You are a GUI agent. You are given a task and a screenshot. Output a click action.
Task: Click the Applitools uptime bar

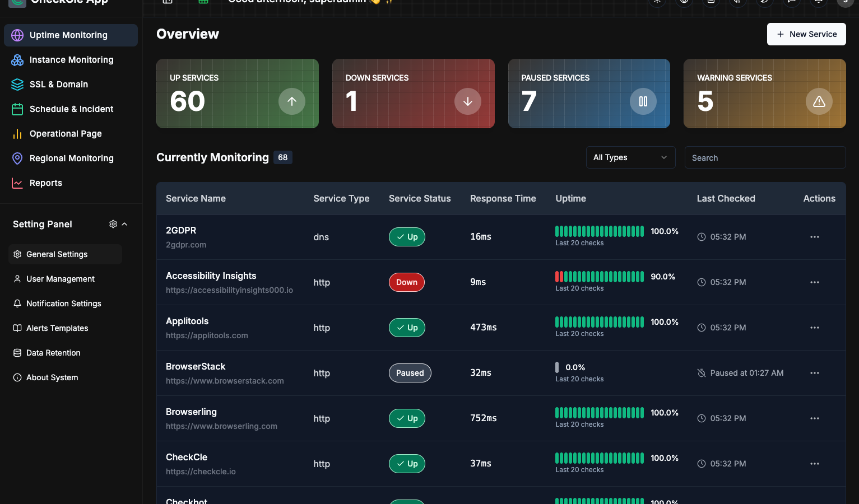[600, 322]
